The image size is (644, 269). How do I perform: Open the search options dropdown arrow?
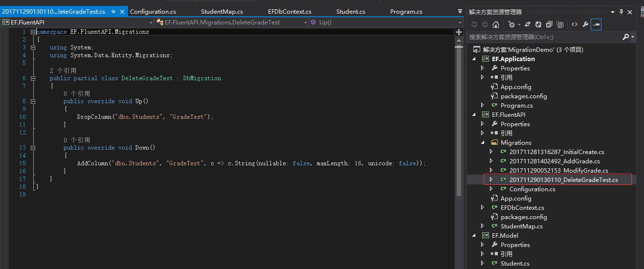633,37
